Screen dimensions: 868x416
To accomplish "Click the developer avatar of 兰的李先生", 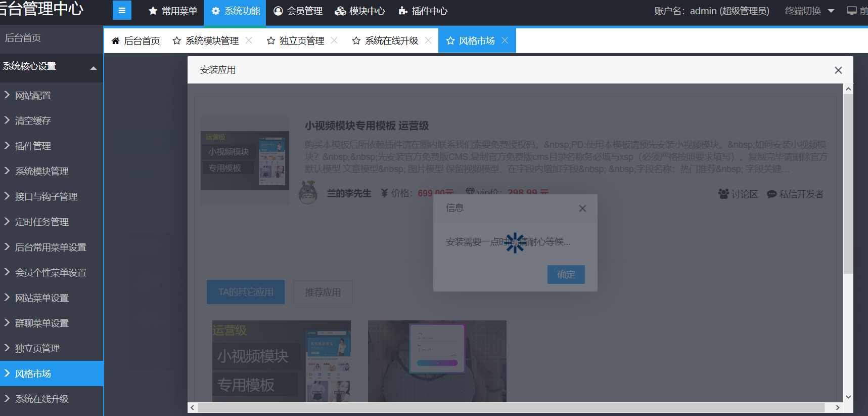I will tap(308, 193).
